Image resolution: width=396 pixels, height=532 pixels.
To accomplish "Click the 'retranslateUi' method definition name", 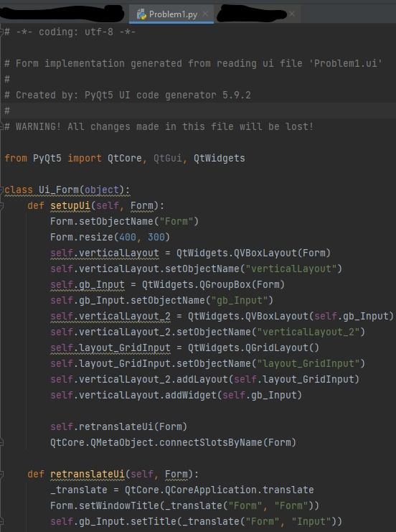I will coord(88,474).
